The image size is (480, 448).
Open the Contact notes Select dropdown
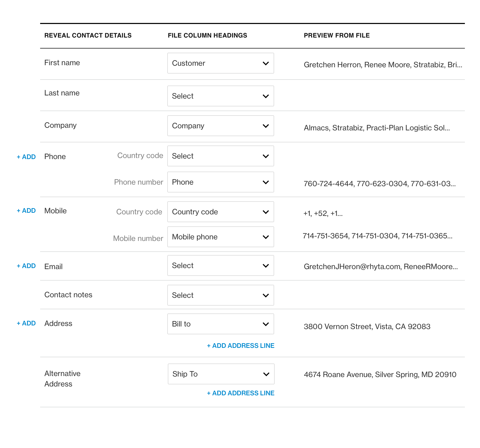point(220,295)
